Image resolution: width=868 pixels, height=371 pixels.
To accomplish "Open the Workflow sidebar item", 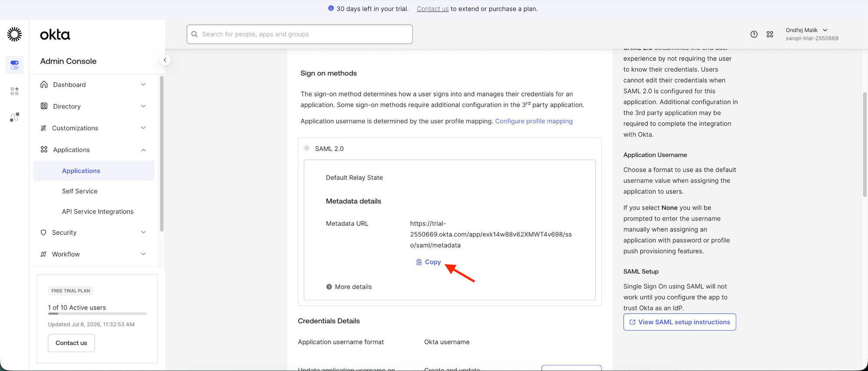I will [x=93, y=254].
